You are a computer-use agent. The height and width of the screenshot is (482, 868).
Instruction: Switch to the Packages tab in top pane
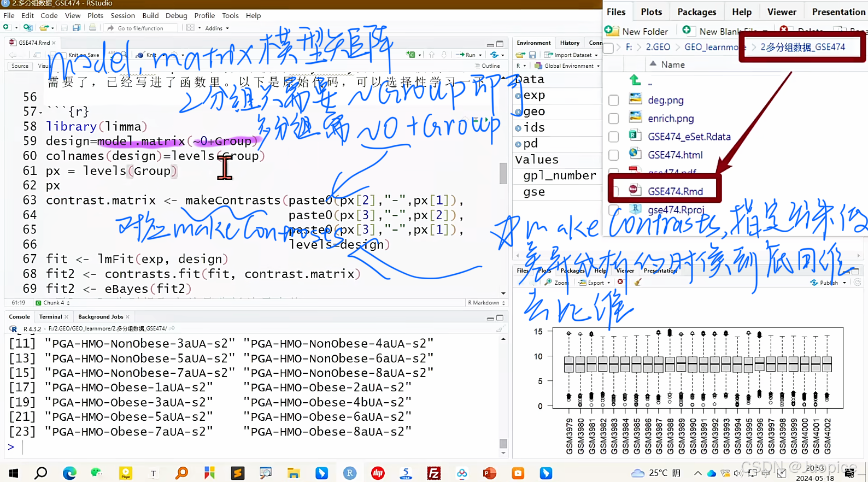point(696,11)
